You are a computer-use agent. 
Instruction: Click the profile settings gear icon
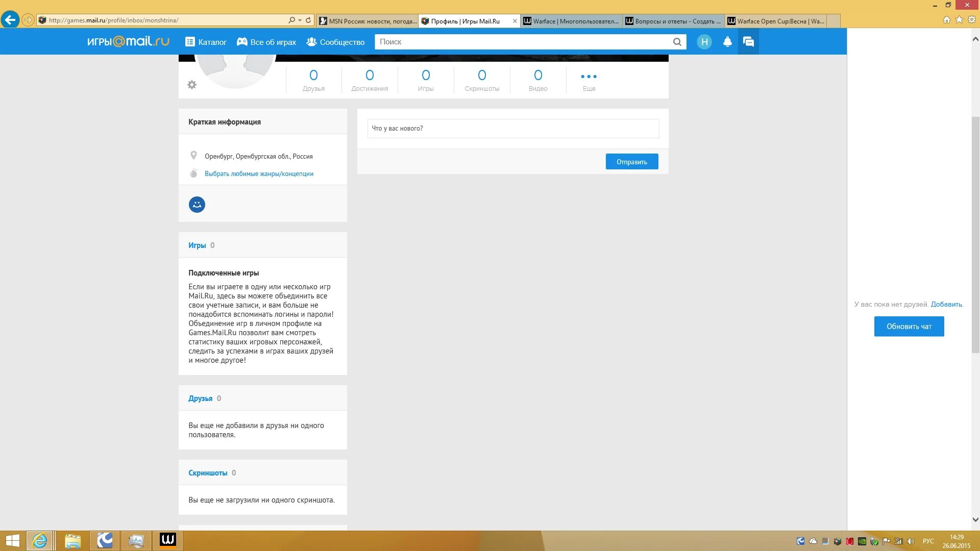click(192, 85)
